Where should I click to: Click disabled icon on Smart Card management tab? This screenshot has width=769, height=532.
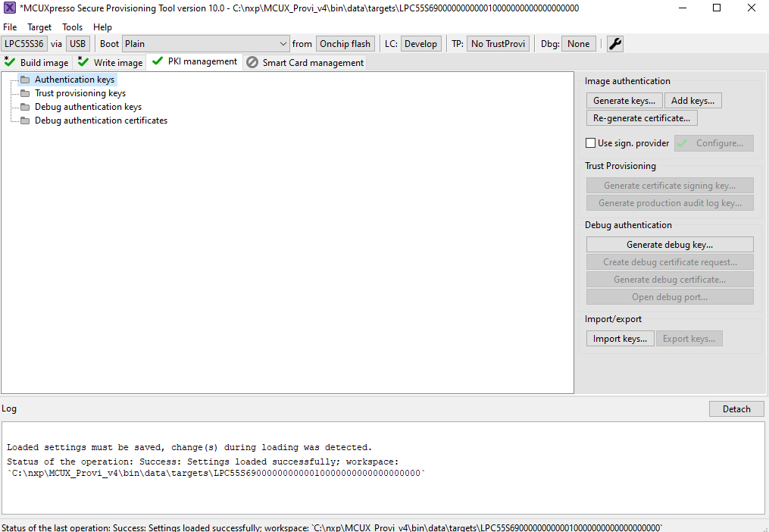pyautogui.click(x=252, y=62)
